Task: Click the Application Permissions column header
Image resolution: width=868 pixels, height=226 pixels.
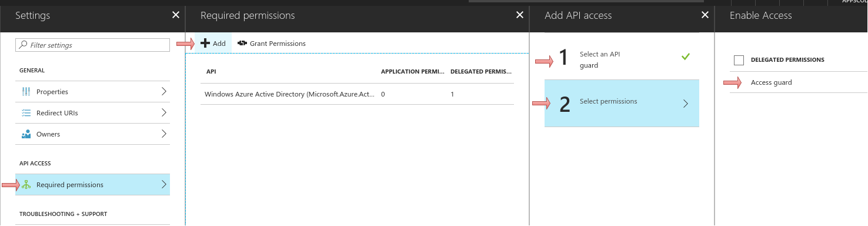Action: [x=413, y=72]
